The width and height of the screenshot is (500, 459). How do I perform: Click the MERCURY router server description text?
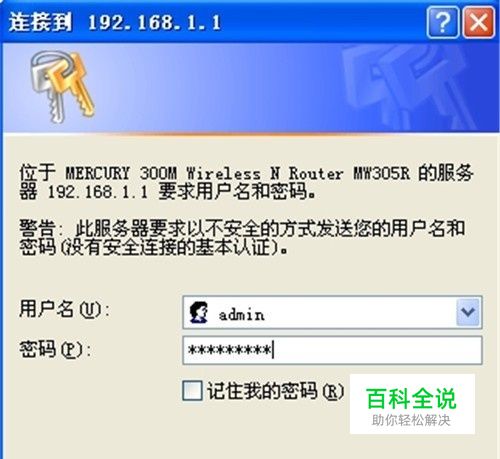[x=246, y=182]
